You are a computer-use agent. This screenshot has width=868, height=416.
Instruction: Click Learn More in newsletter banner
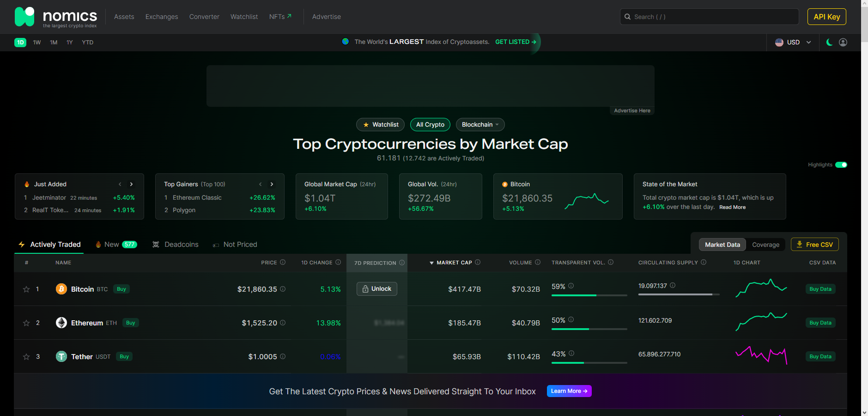point(569,391)
